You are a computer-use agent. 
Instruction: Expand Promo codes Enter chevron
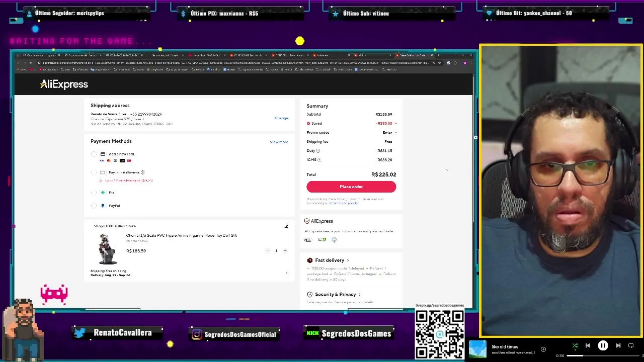(x=395, y=133)
